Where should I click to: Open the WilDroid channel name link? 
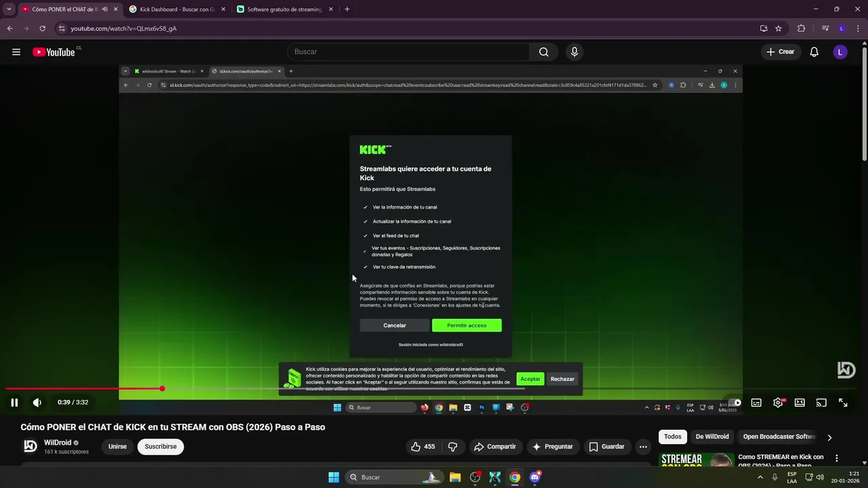(58, 443)
